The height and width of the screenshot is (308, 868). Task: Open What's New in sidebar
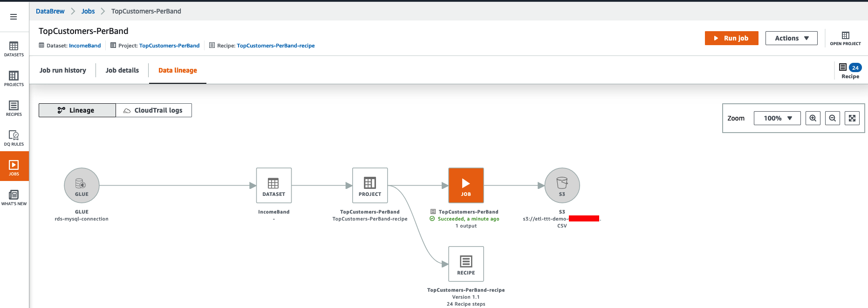point(14,198)
